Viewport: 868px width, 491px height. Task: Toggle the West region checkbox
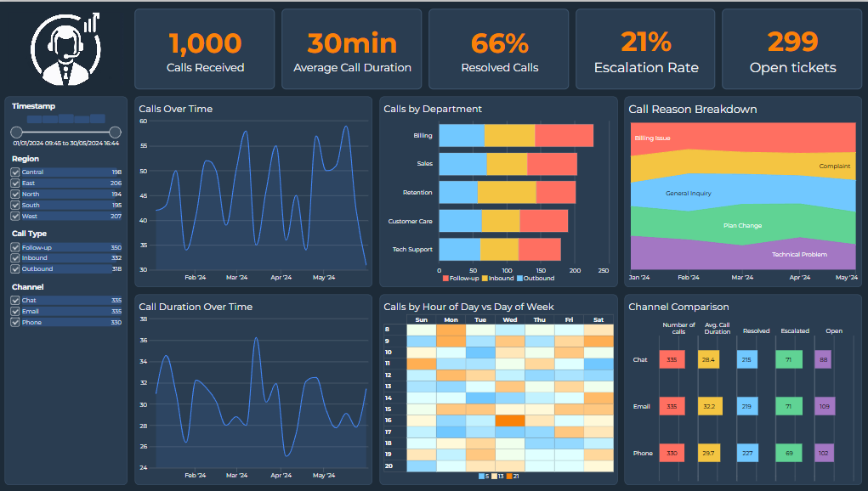(x=15, y=217)
